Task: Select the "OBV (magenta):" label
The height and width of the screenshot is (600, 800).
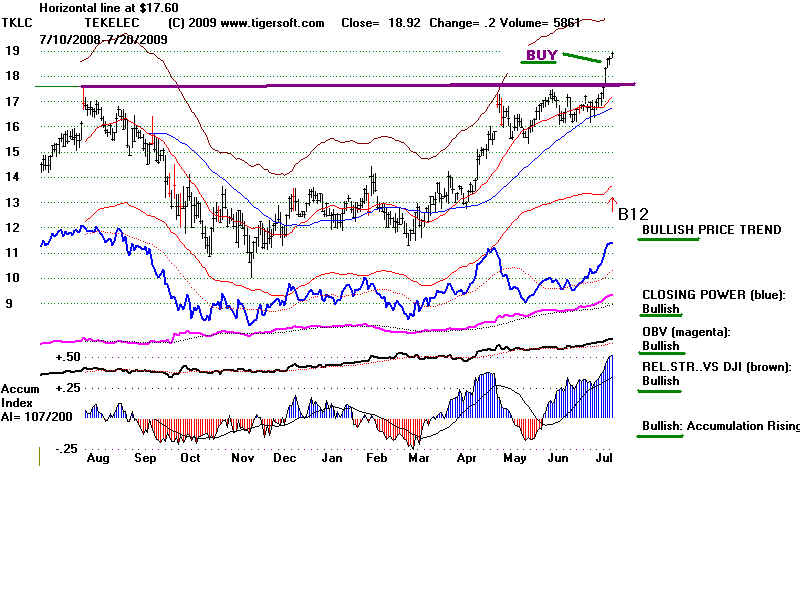Action: [686, 332]
